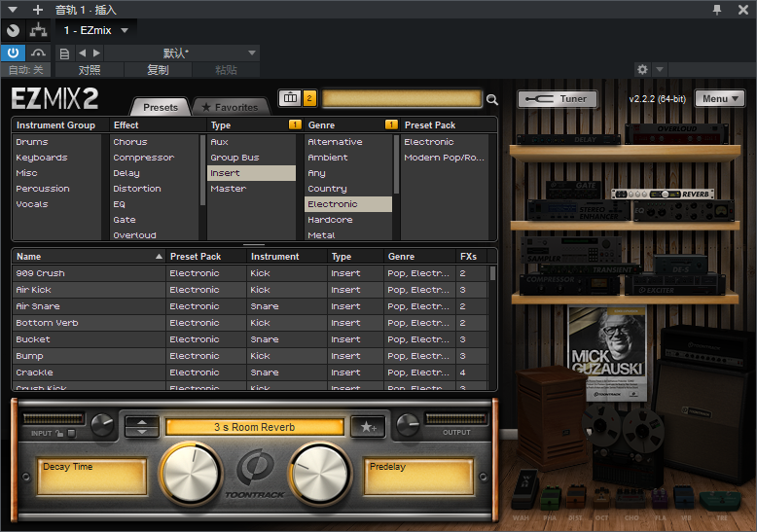
Task: Select Vocals instrument group
Action: tap(57, 204)
